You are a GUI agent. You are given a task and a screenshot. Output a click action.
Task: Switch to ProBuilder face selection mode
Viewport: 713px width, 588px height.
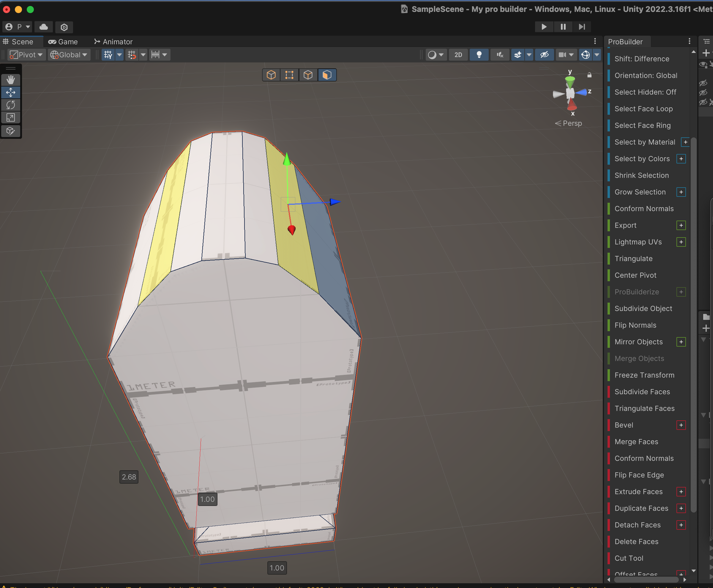click(327, 75)
